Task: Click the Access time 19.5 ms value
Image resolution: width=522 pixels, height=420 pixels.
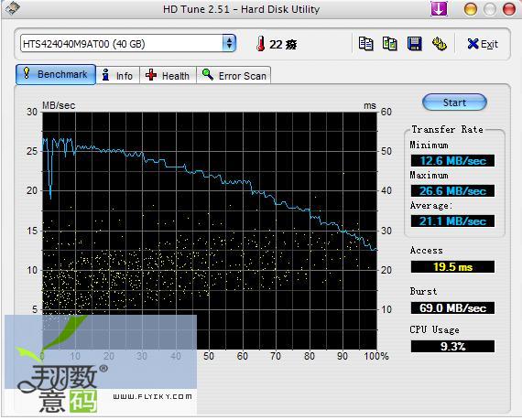Action: click(x=452, y=266)
